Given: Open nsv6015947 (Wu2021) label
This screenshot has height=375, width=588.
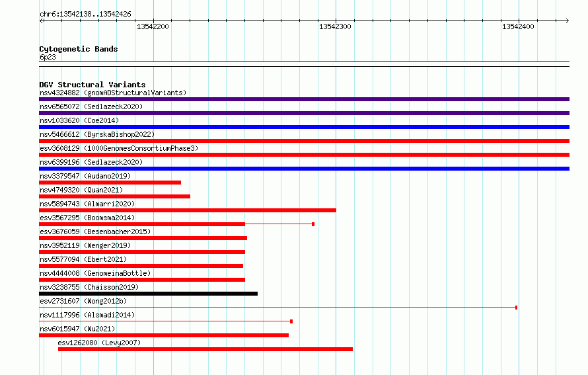Looking at the screenshot, I should pos(77,329).
